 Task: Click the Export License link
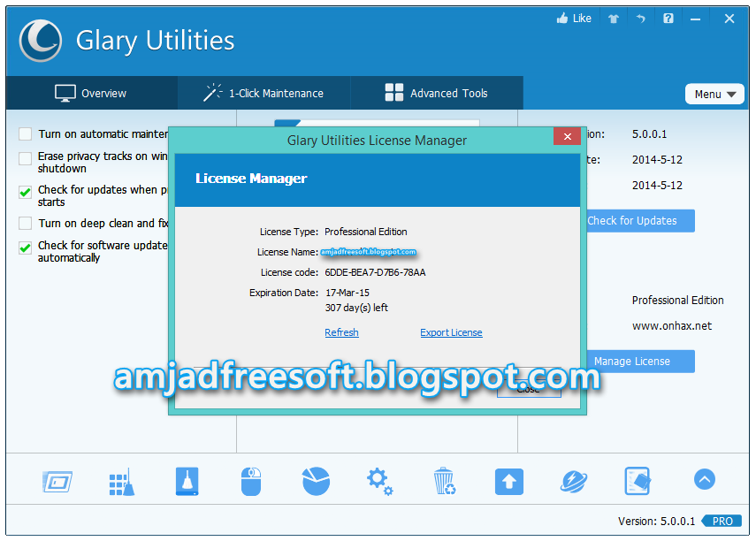pos(451,332)
